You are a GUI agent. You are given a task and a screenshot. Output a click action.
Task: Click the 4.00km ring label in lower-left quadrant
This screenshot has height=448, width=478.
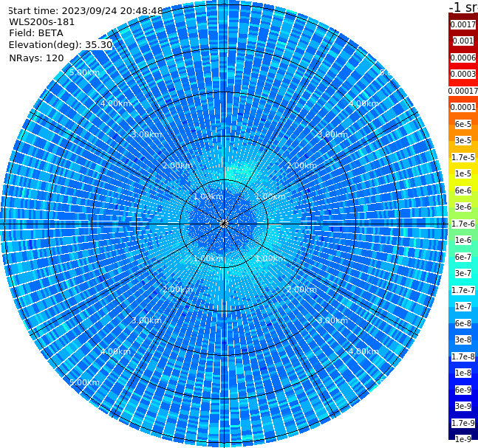[115, 351]
